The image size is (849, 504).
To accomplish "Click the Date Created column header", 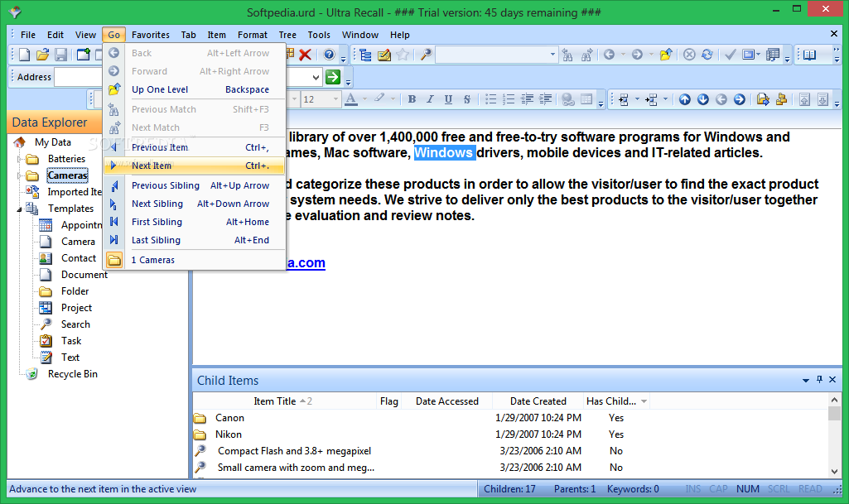I will [x=538, y=401].
